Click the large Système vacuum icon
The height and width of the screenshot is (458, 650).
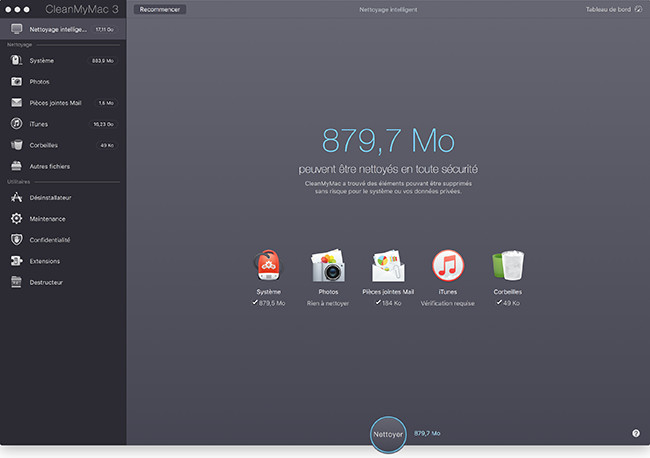[268, 265]
